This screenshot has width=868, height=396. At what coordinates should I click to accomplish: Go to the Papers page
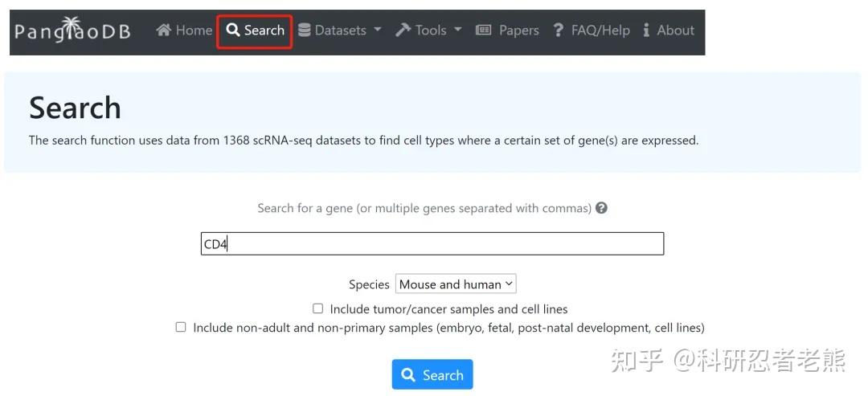(518, 31)
